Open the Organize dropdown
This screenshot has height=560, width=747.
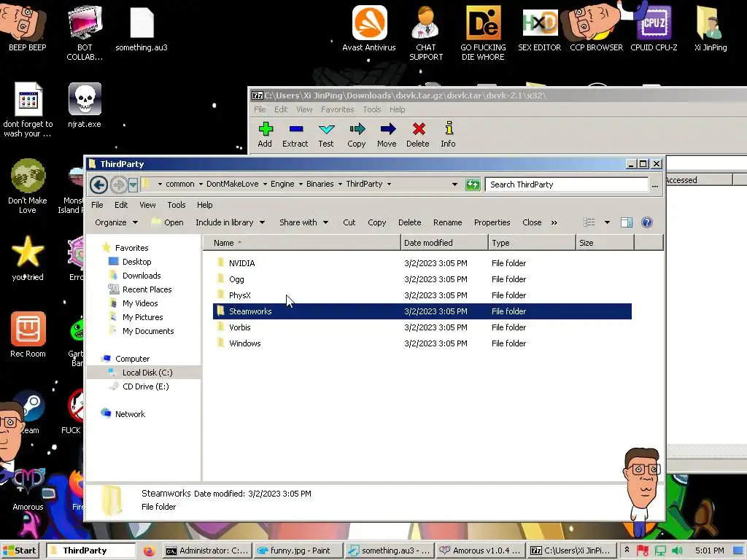click(117, 222)
